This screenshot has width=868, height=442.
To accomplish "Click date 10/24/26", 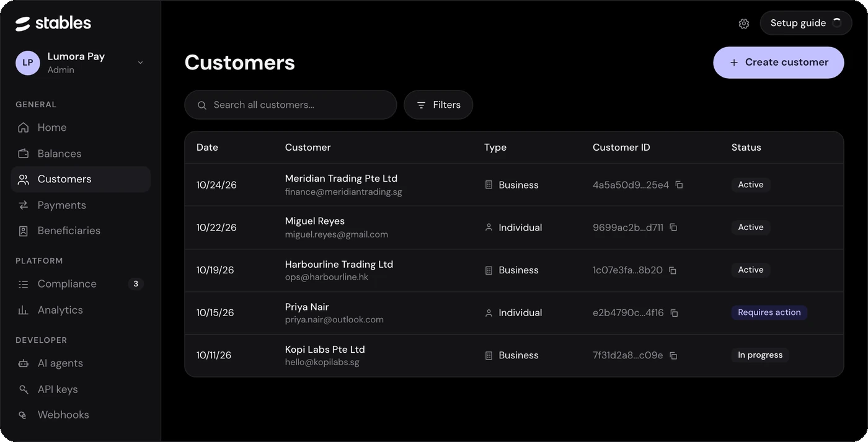I will click(216, 185).
